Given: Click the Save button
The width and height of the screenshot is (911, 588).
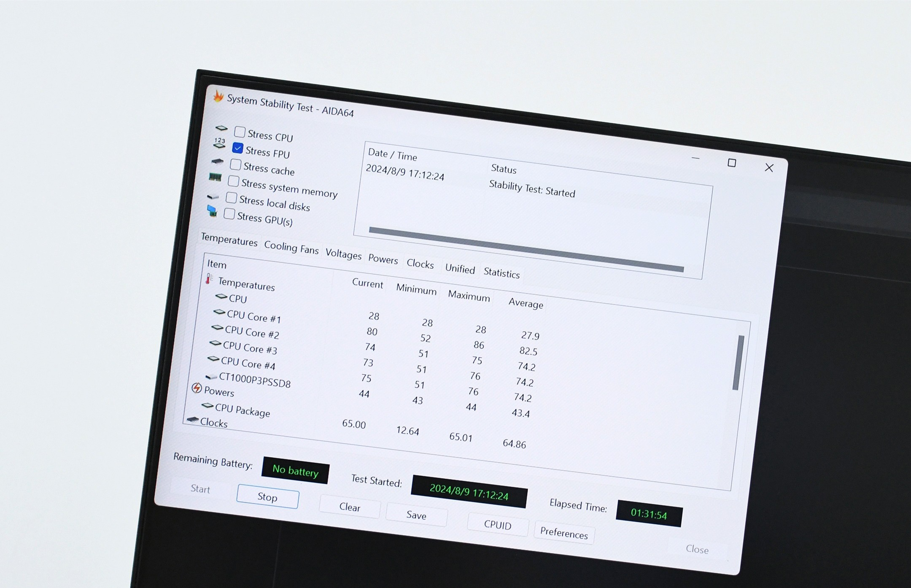Looking at the screenshot, I should click(x=416, y=515).
